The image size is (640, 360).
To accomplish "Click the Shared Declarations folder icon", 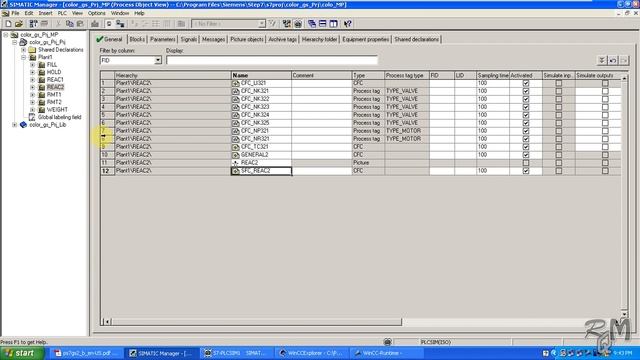I will coord(32,50).
